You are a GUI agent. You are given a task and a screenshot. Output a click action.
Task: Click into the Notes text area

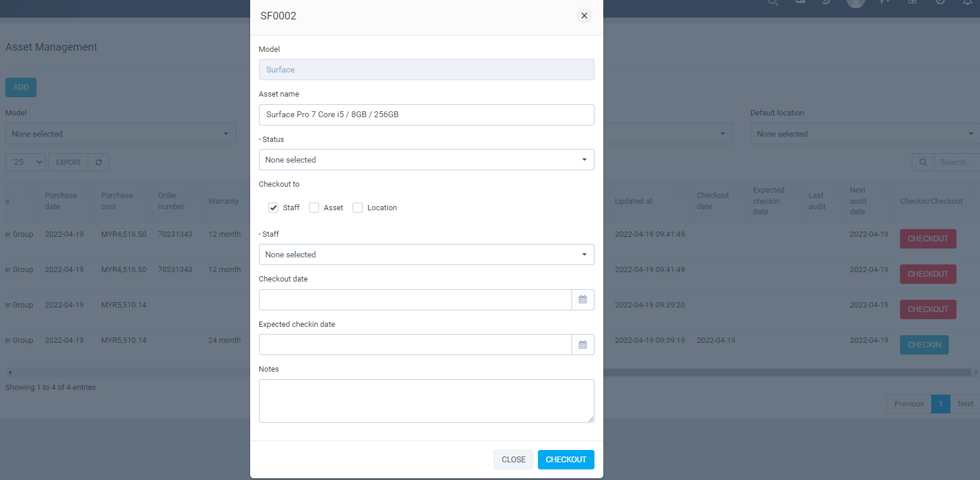(426, 400)
